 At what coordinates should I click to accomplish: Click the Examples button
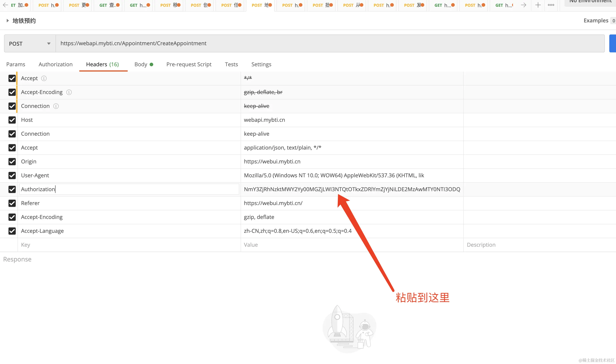tap(596, 21)
